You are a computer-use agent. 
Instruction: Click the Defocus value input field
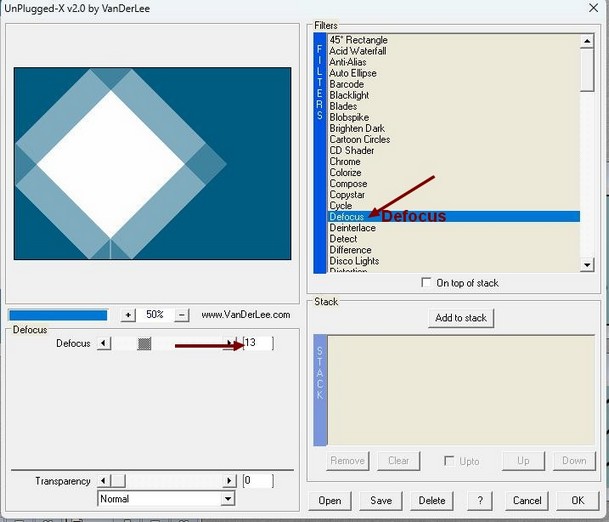257,344
